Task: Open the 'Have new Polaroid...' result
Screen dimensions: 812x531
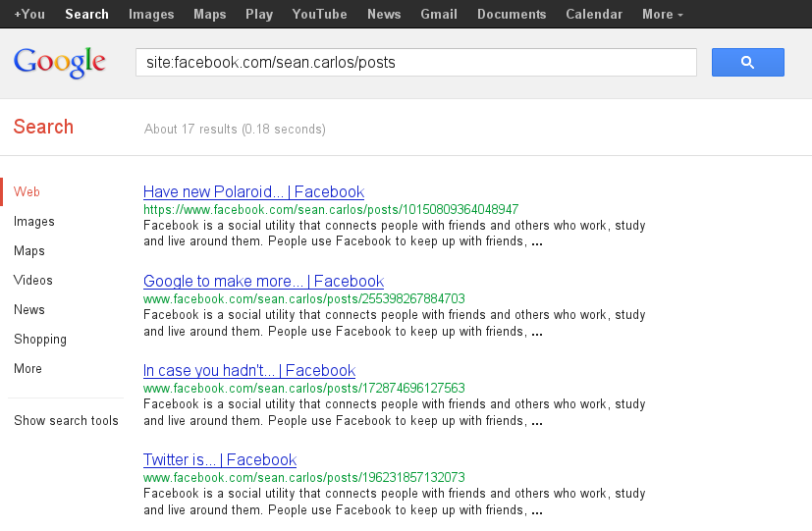Action: pos(253,192)
